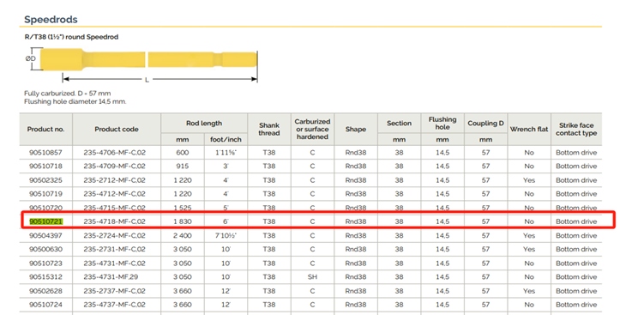Click the wrench flat Yes for 90502628
644x315 pixels.
(529, 291)
